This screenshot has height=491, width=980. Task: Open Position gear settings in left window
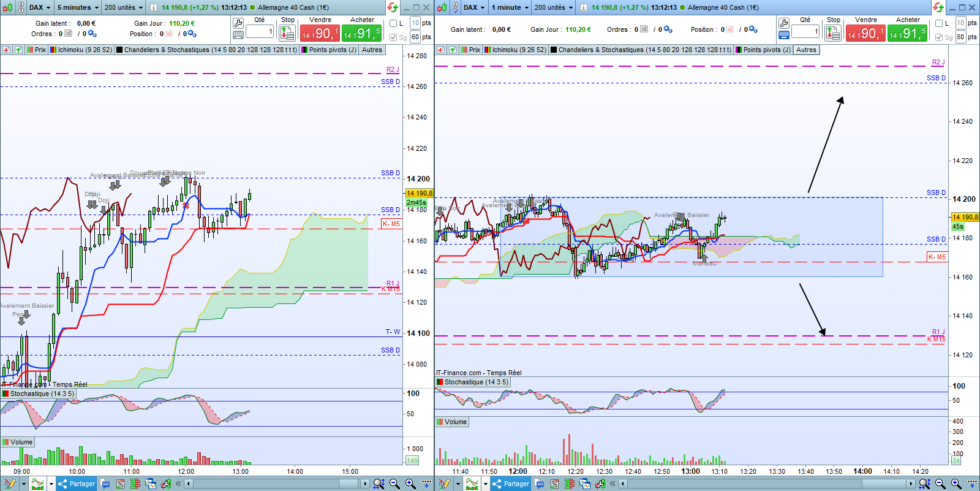click(x=192, y=34)
